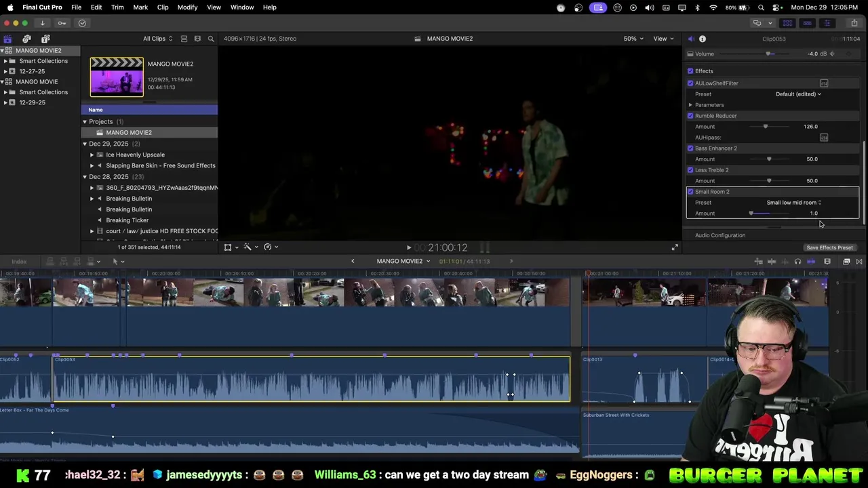
Task: Toggle audio skimming in timeline toolbar
Action: (x=785, y=262)
